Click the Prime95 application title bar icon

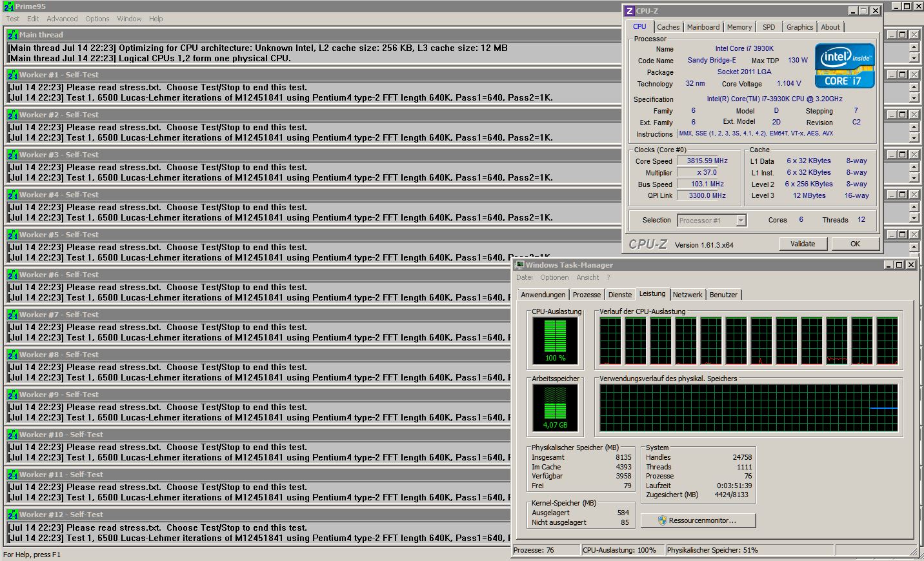8,6
